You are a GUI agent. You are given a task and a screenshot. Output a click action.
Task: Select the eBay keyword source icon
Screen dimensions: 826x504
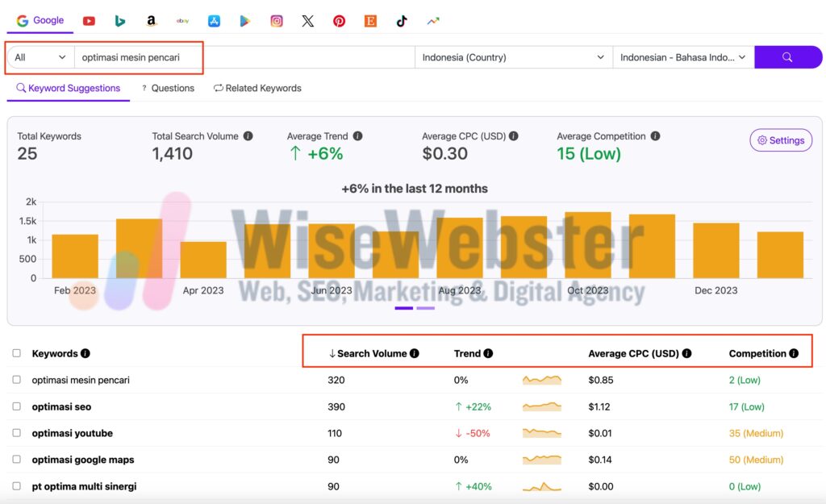pyautogui.click(x=182, y=20)
